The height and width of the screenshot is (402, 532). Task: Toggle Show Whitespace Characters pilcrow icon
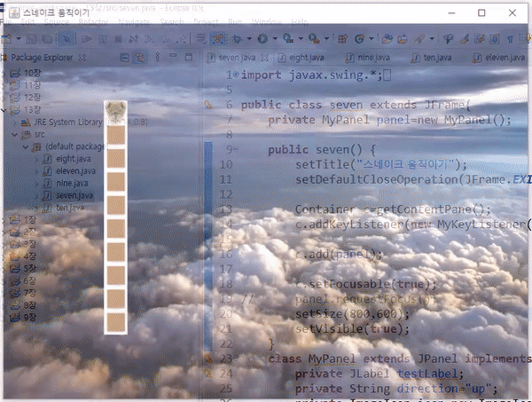pos(510,39)
